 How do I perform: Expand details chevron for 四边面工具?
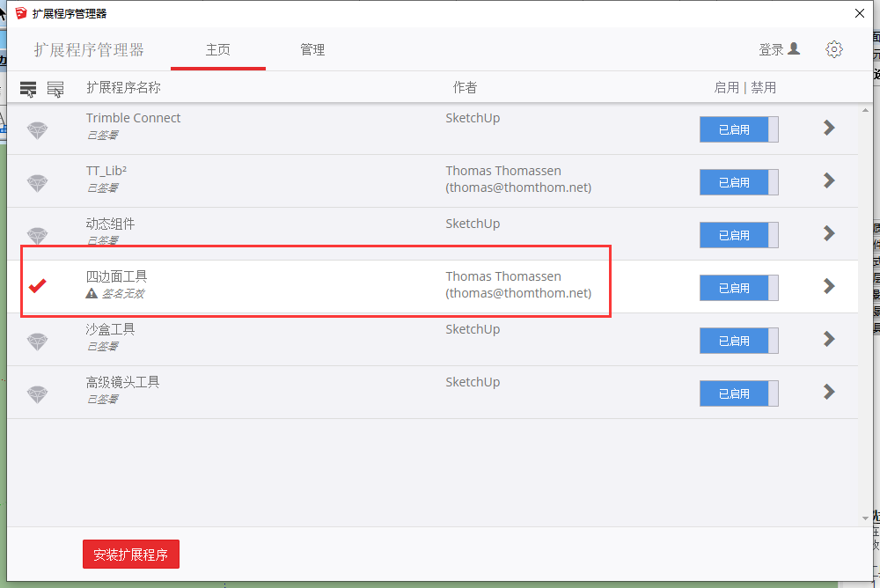829,286
